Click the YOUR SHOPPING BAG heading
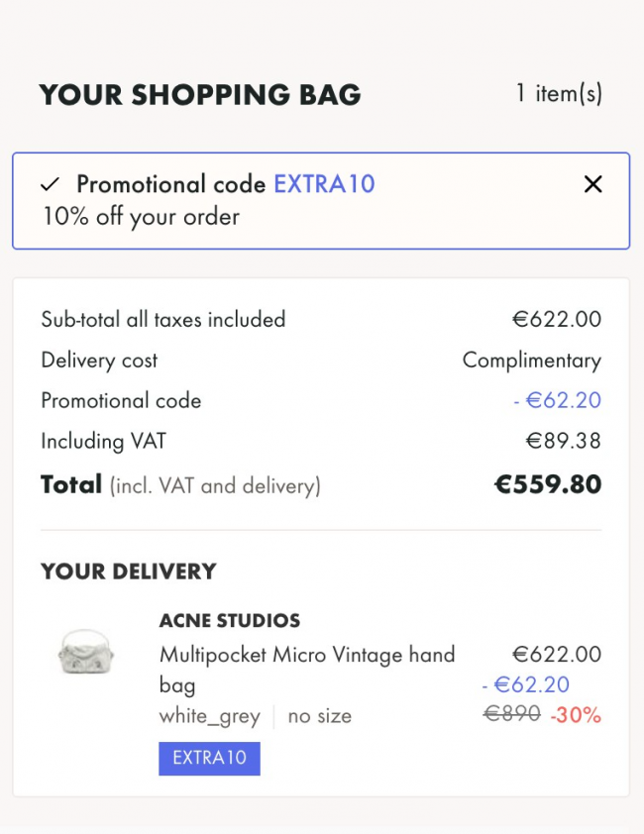This screenshot has width=644, height=834. pos(200,95)
